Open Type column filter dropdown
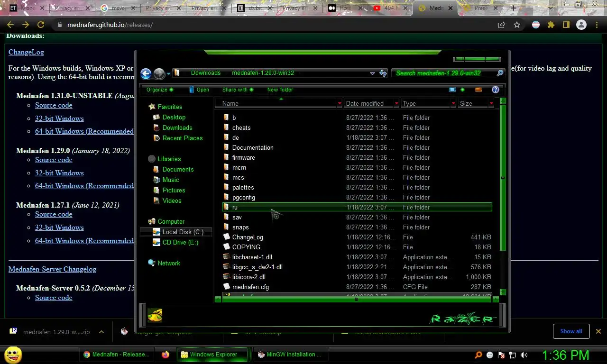The height and width of the screenshot is (364, 607). pos(453,103)
